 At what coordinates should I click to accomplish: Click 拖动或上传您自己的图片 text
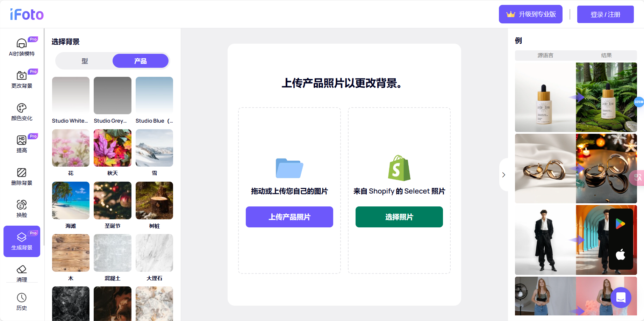click(289, 191)
